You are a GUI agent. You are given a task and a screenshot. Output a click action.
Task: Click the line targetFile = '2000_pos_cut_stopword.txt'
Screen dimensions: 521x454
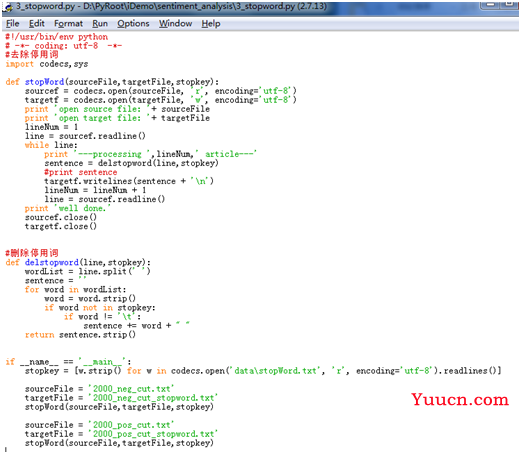[121, 434]
